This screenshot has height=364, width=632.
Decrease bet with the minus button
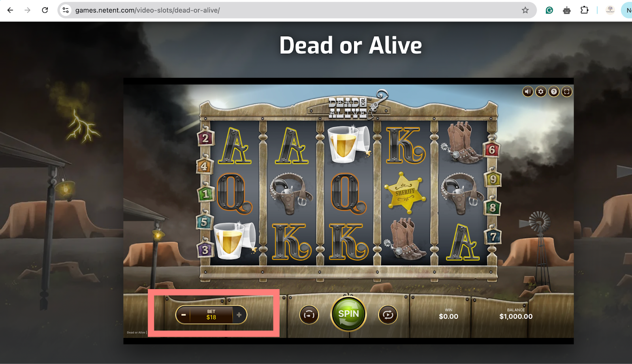pos(183,315)
